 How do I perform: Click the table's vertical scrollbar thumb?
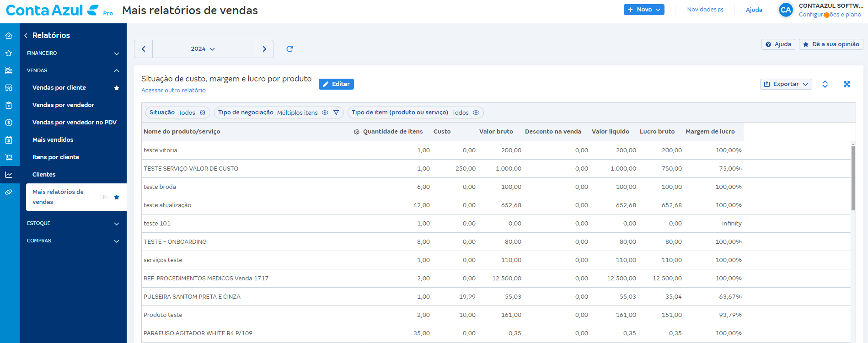point(853,177)
